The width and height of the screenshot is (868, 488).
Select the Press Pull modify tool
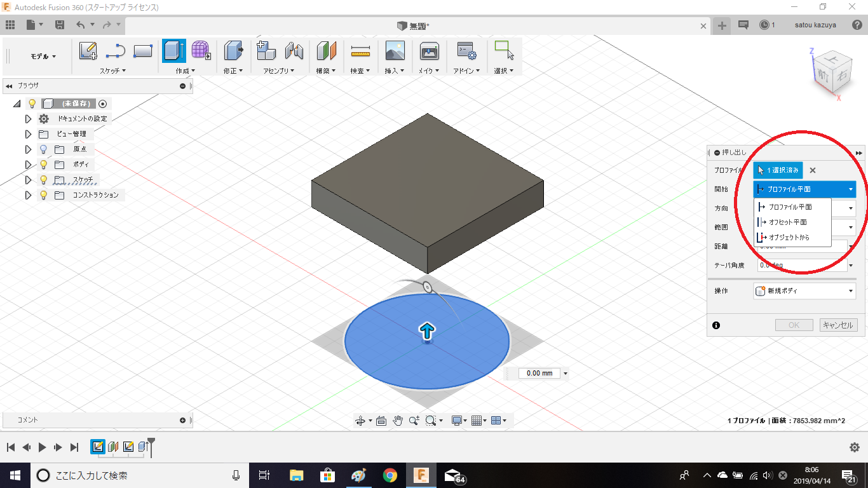click(234, 51)
